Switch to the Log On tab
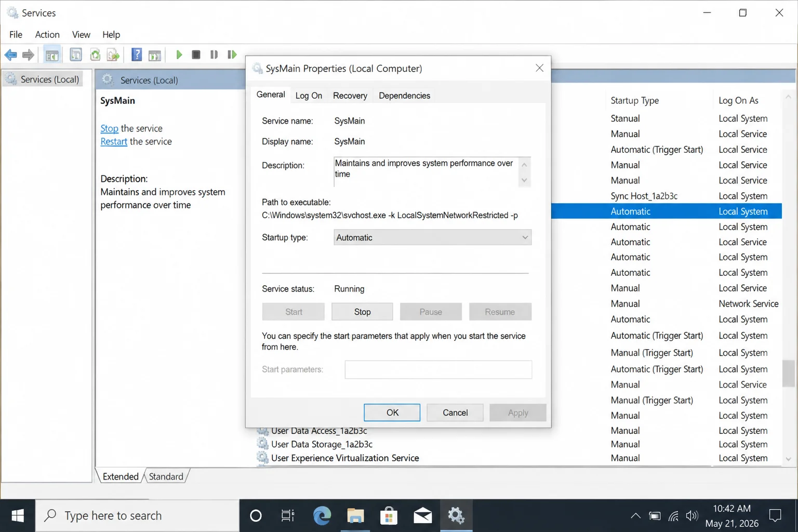Viewport: 798px width, 532px height. (x=309, y=96)
